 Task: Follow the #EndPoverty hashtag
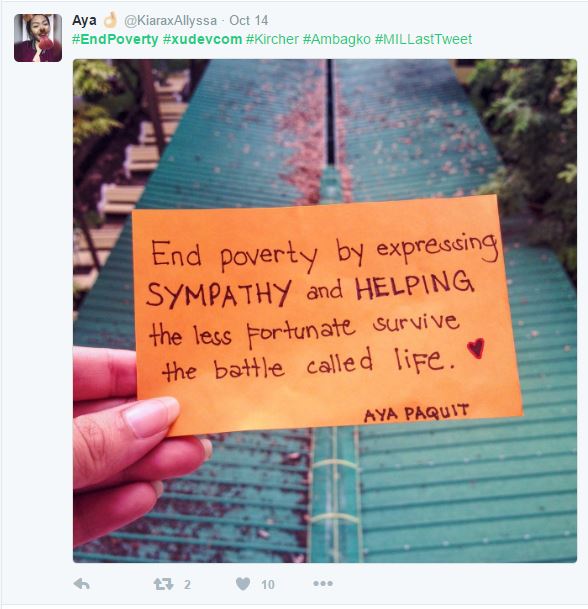[115, 39]
